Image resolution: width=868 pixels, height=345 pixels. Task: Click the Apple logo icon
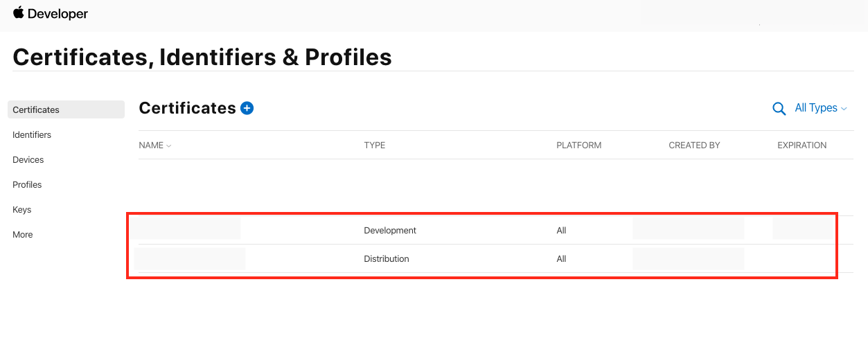18,12
